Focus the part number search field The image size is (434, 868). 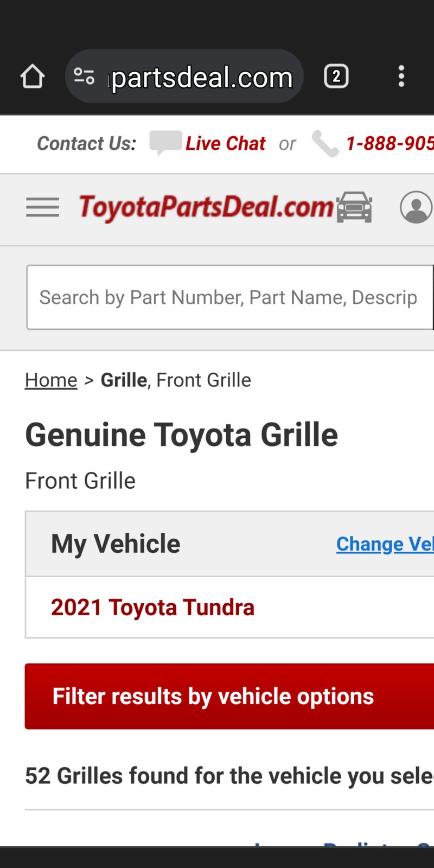[230, 297]
